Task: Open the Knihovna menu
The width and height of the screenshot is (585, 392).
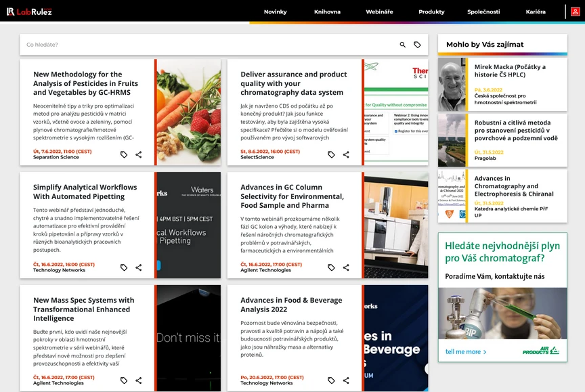Action: coord(327,12)
